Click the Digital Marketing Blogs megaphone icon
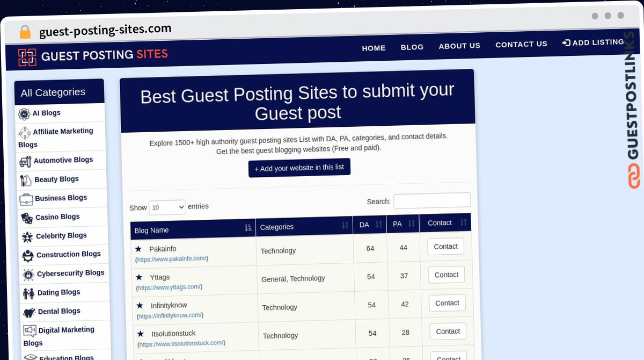Screen dimensions: 644x360 [30, 331]
